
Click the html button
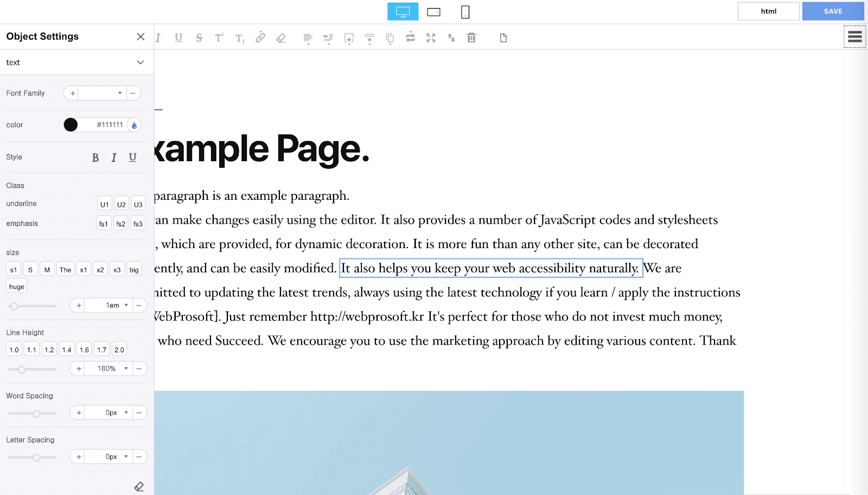[x=768, y=11]
